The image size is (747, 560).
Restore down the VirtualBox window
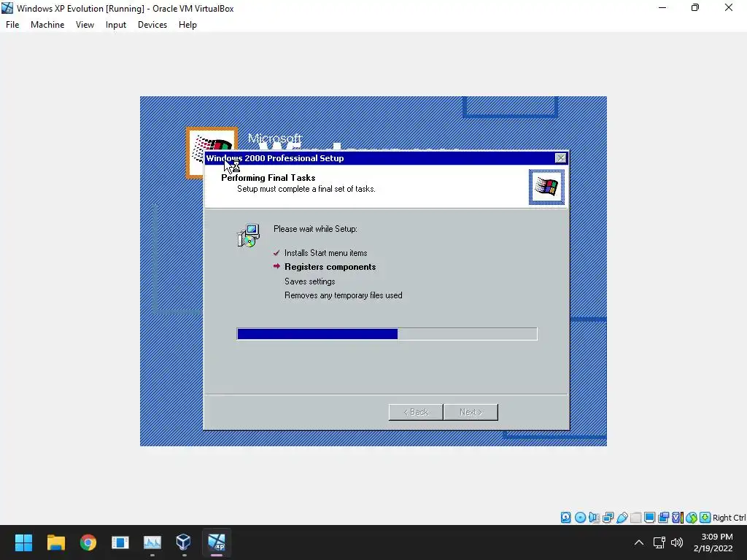click(695, 7)
